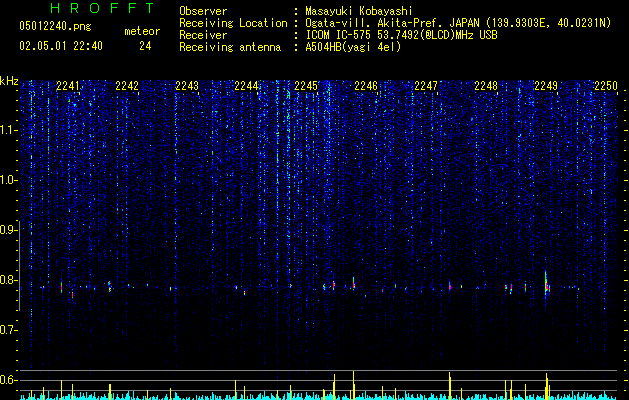Image resolution: width=629 pixels, height=400 pixels.
Task: Click the 2241 time marker
Action: pyautogui.click(x=68, y=86)
